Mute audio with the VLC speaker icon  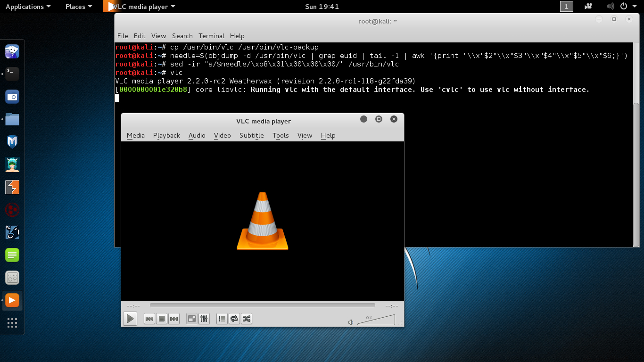(x=351, y=322)
